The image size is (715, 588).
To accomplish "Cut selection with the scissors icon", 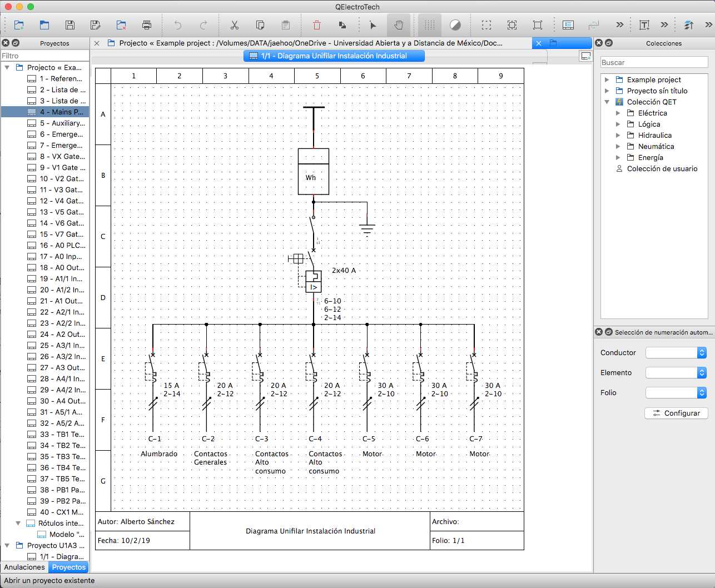I will click(235, 25).
